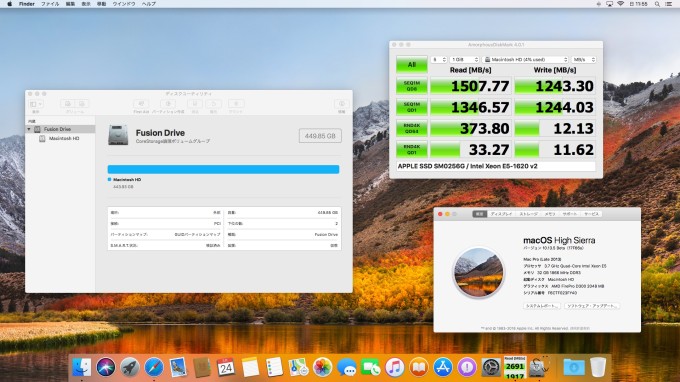680x382 pixels.
Task: Open Reminders from the Dock
Action: click(x=274, y=367)
